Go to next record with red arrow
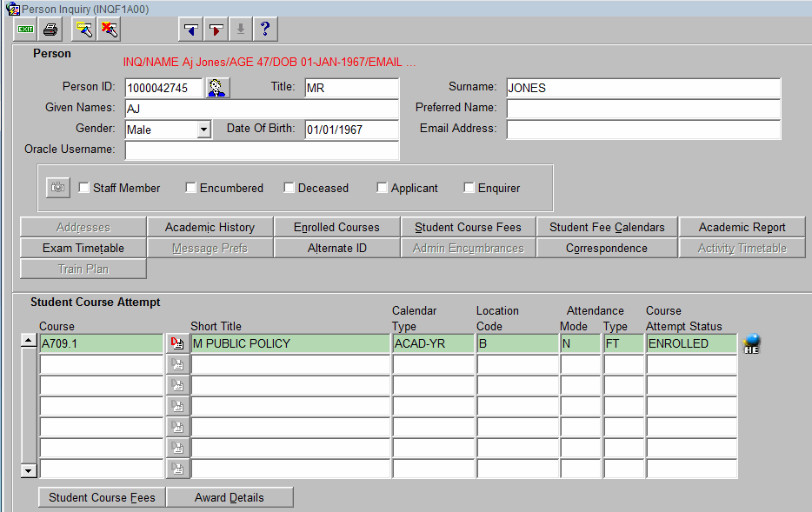 [x=216, y=30]
